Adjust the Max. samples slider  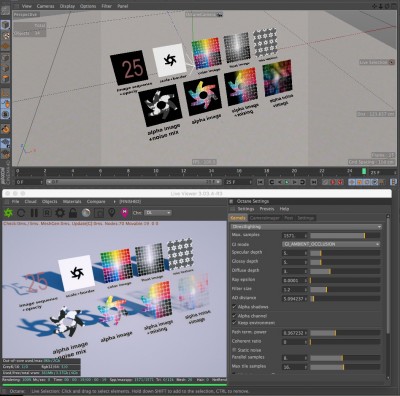tap(345, 236)
